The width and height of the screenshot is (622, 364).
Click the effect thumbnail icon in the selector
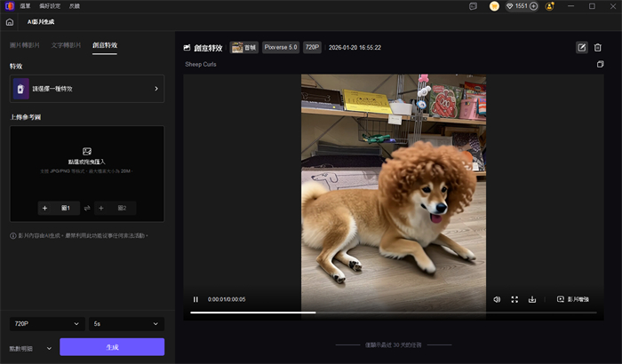(x=20, y=89)
